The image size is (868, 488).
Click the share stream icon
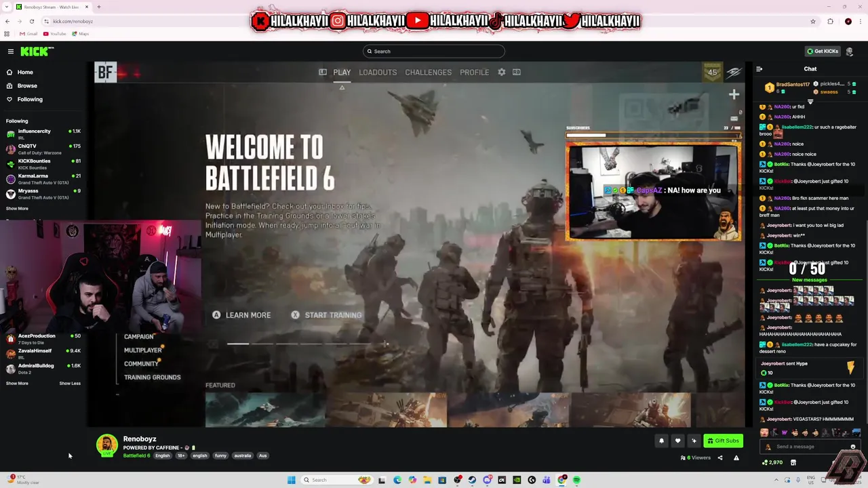pyautogui.click(x=720, y=458)
